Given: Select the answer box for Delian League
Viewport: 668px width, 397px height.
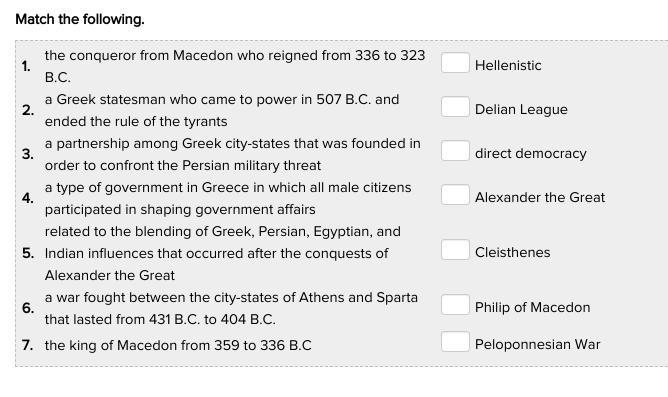Looking at the screenshot, I should [x=455, y=106].
